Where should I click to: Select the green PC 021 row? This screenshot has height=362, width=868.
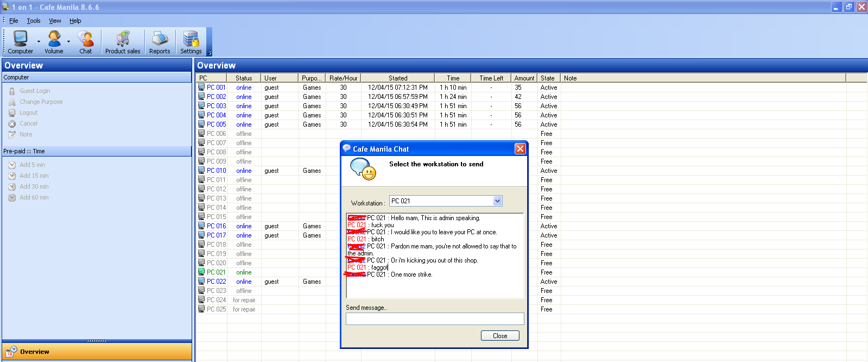click(x=531, y=272)
